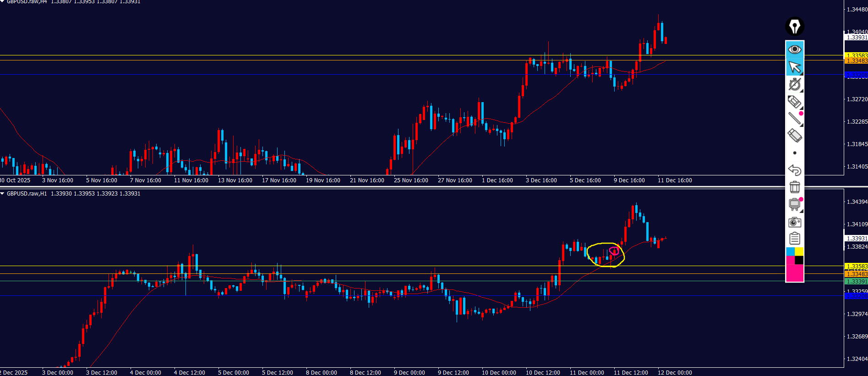Viewport: 868px width, 376px height.
Task: Take a screenshot with the camera icon
Action: [x=794, y=222]
